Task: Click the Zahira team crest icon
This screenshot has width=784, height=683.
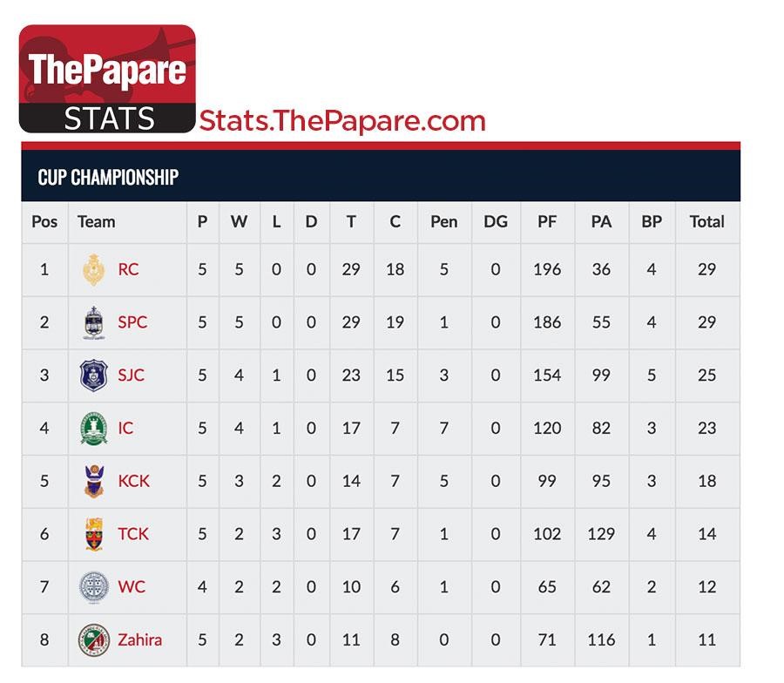Action: [x=93, y=640]
